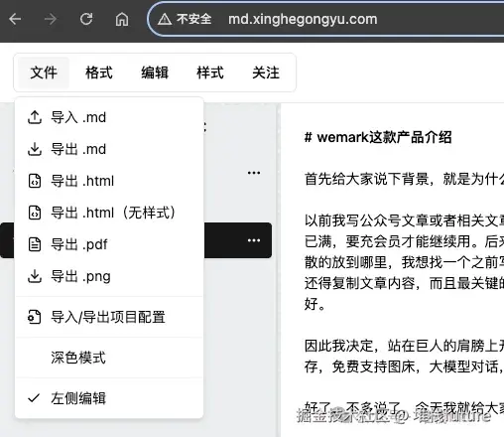This screenshot has height=437, width=504.
Task: Click the browser forward arrow
Action: tap(51, 19)
